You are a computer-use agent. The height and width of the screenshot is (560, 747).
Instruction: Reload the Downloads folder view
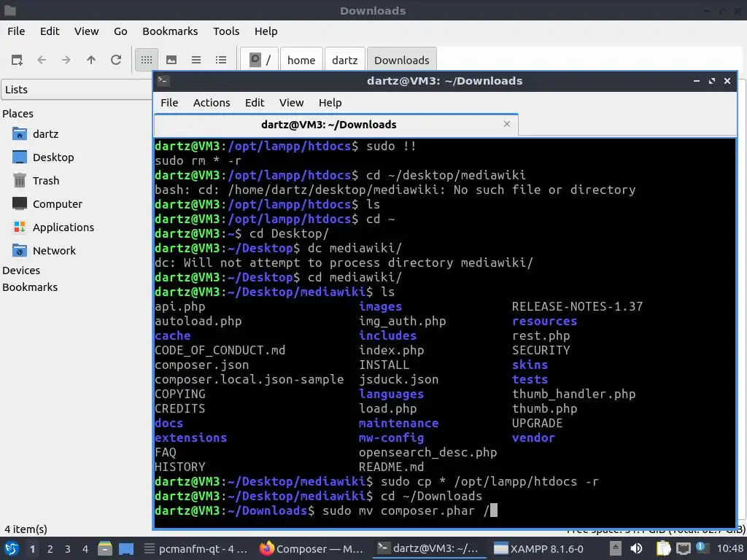click(116, 60)
